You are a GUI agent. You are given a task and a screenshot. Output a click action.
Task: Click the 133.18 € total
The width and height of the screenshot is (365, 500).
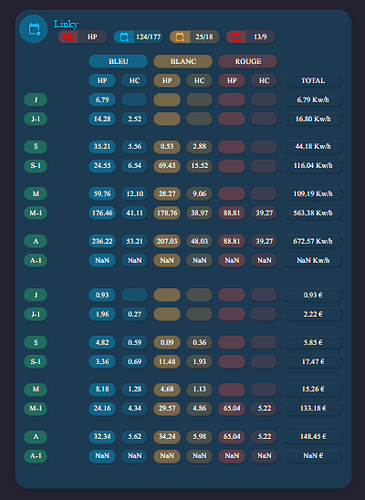[313, 408]
